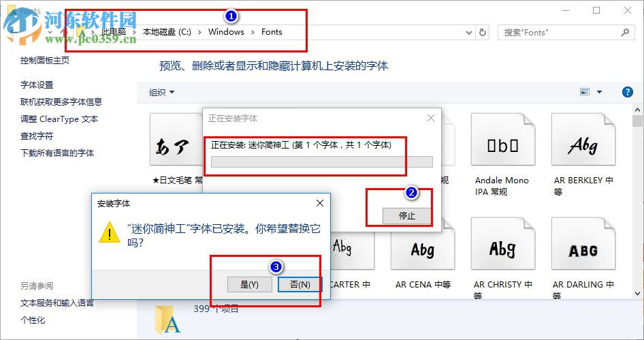Focus the Fonts search box
Image resolution: width=644 pixels, height=340 pixels.
click(566, 33)
